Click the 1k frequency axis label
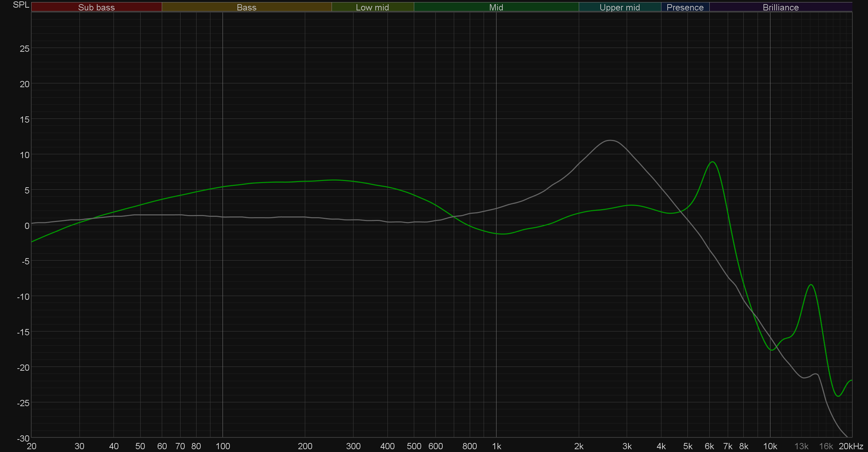The image size is (868, 452). [496, 446]
